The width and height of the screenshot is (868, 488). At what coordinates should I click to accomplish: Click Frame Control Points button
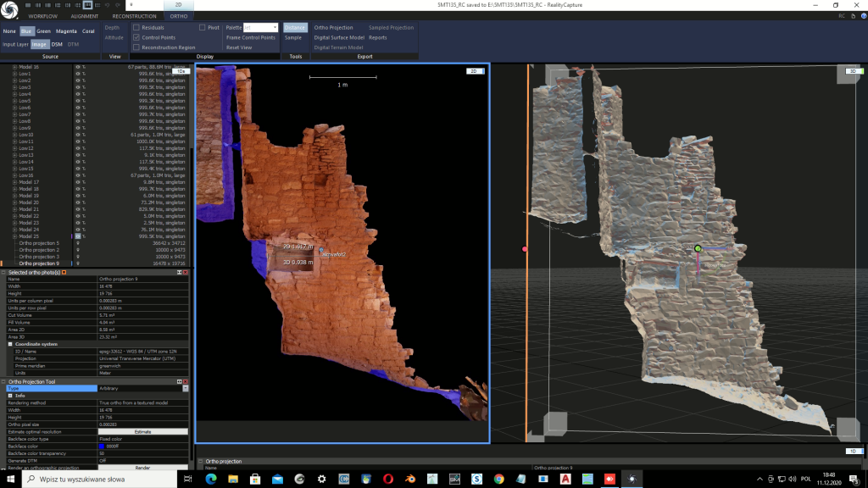tap(250, 37)
